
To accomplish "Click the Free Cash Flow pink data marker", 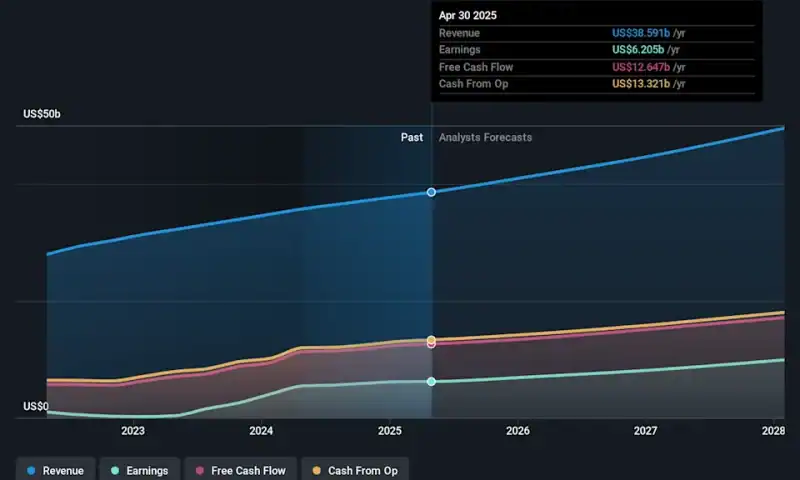I will (432, 345).
